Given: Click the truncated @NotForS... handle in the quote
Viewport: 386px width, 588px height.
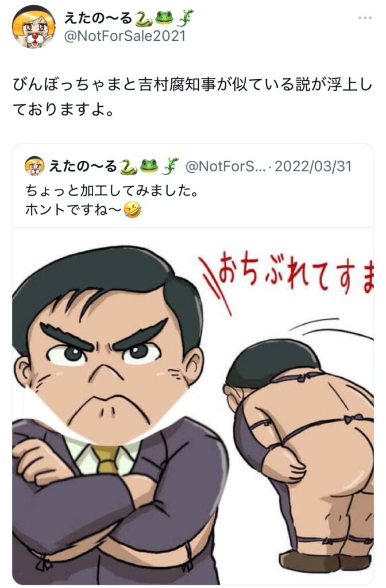Looking at the screenshot, I should 225,166.
